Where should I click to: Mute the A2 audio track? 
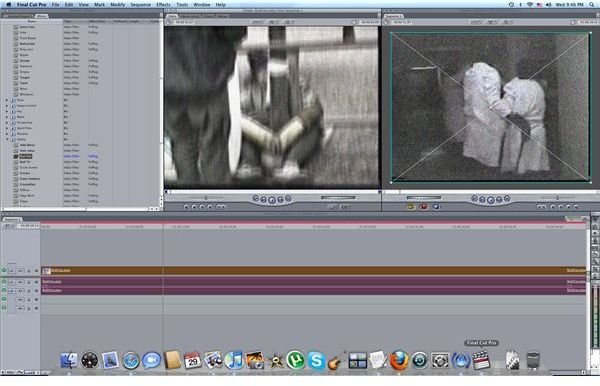[4, 290]
